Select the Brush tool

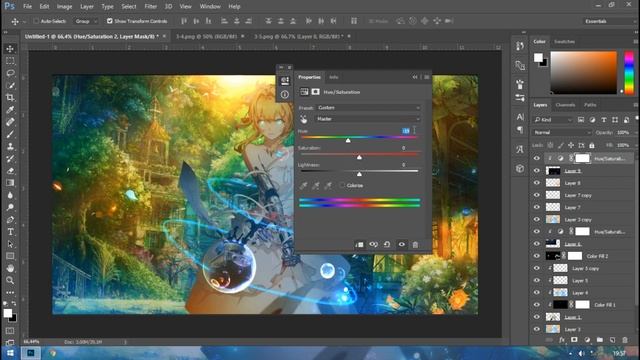pos(10,134)
